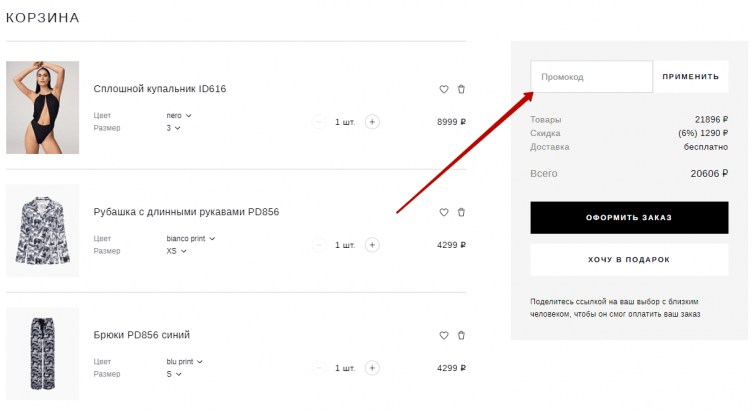The width and height of the screenshot is (752, 410).
Task: Decrease trousers PD856 quantity with minus
Action: (x=319, y=368)
